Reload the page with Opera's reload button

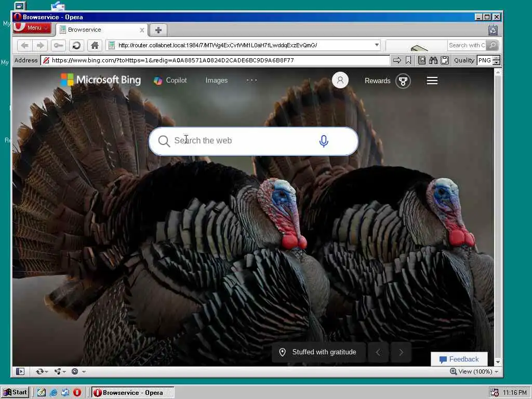(x=76, y=46)
